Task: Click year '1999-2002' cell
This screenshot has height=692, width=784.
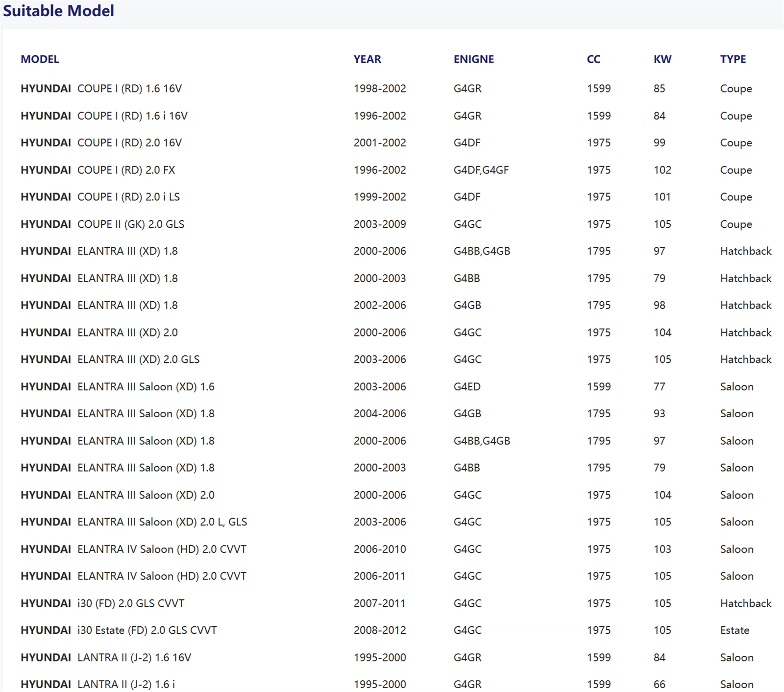Action: [x=380, y=197]
